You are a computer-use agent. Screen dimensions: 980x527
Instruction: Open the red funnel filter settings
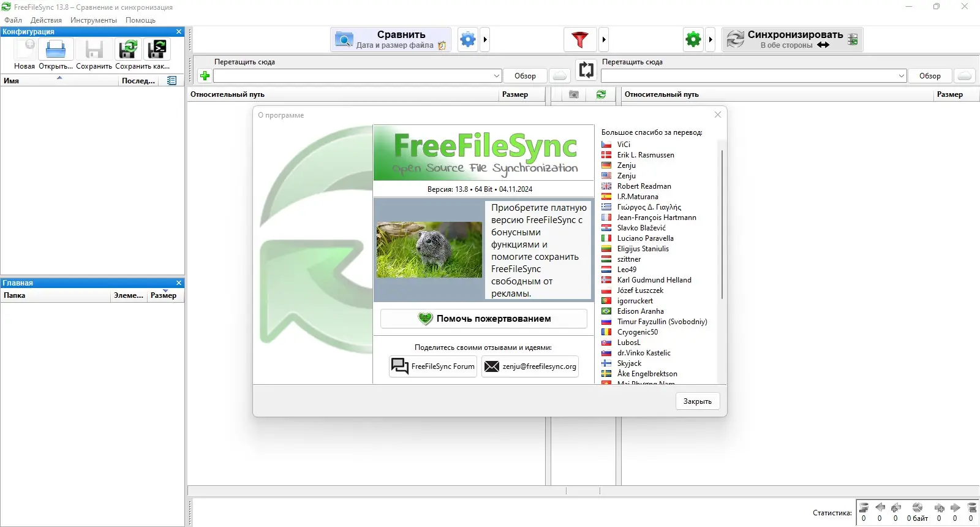tap(579, 40)
